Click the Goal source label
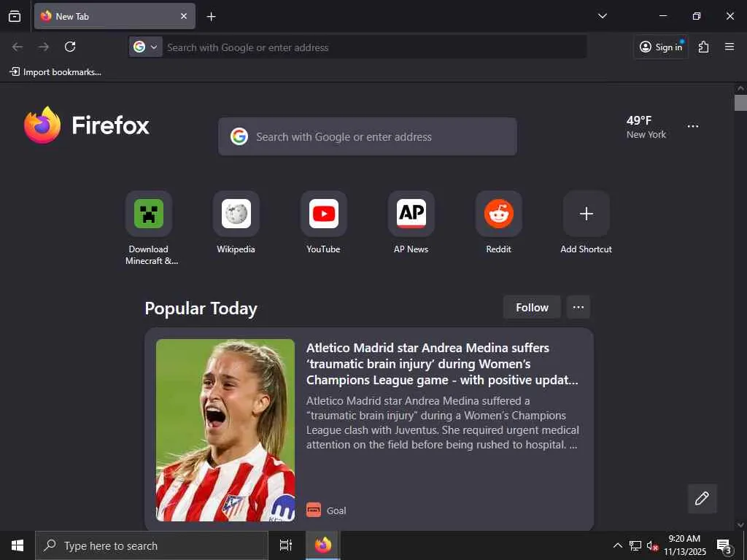Viewport: 747px width, 560px height. (x=336, y=510)
